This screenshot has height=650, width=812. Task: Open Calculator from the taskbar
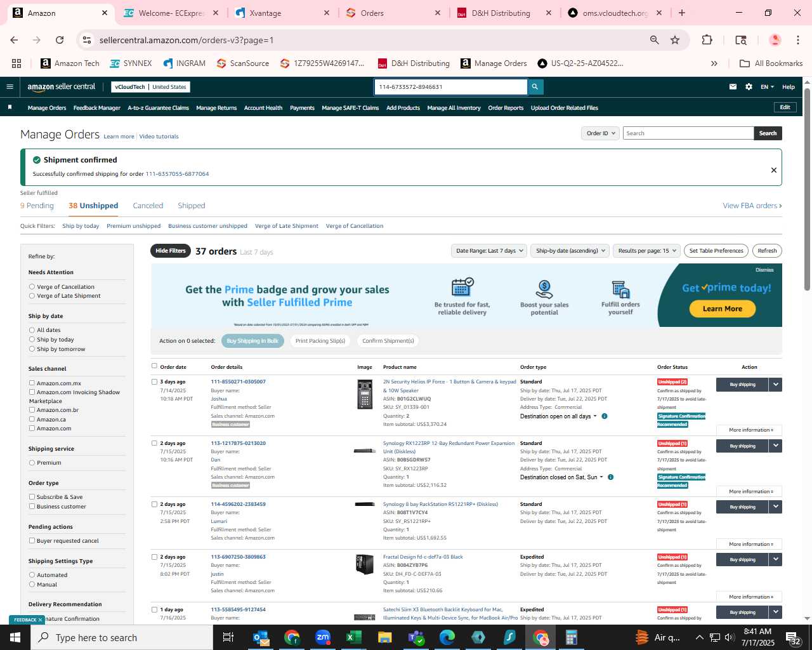572,637
